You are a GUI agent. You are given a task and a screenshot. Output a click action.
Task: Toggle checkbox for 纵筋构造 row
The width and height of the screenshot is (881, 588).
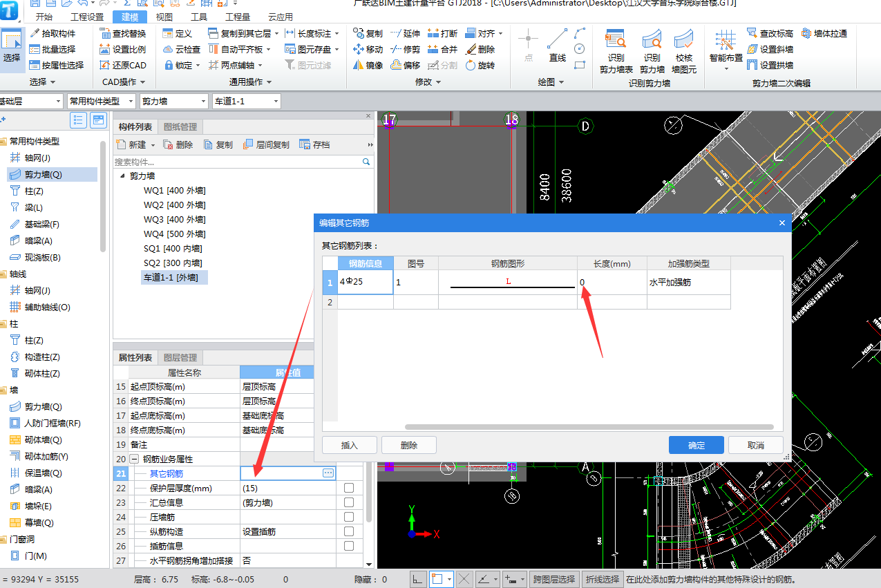pos(349,531)
